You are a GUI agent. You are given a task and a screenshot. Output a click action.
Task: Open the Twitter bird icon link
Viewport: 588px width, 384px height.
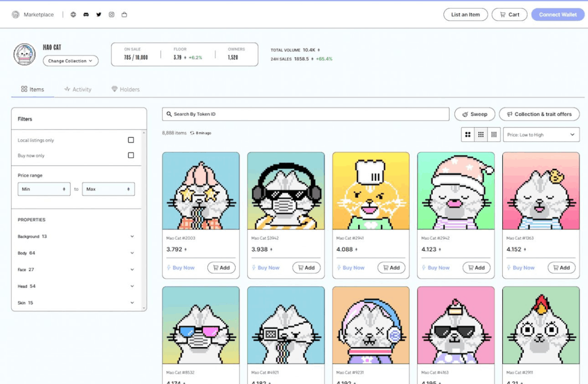click(99, 15)
